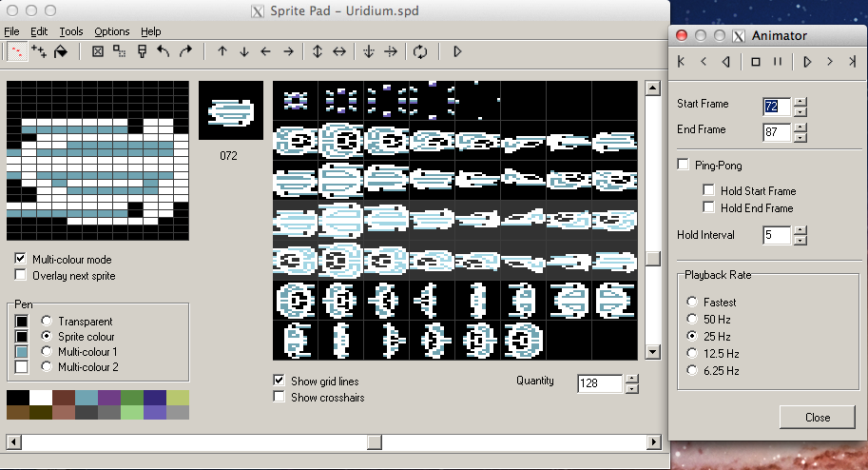Click the paste brush icon in toolbar
Viewport: 868px width, 470px height.
(143, 51)
